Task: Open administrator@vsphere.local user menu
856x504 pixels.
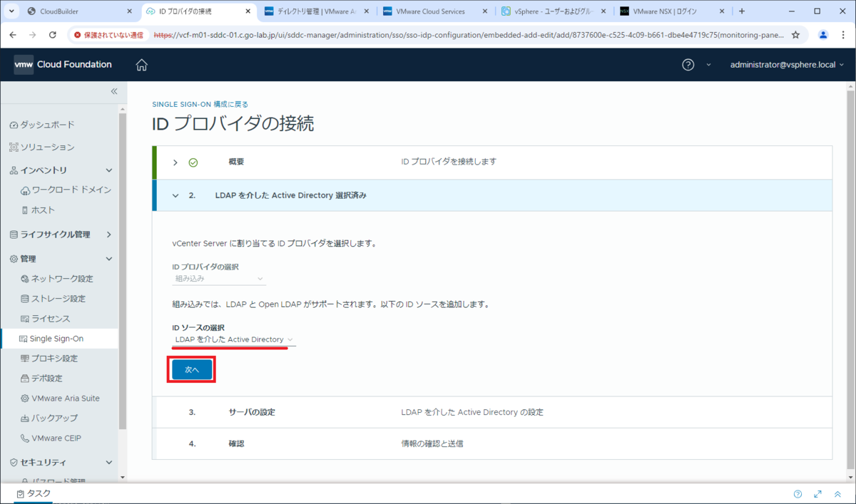Action: 787,65
